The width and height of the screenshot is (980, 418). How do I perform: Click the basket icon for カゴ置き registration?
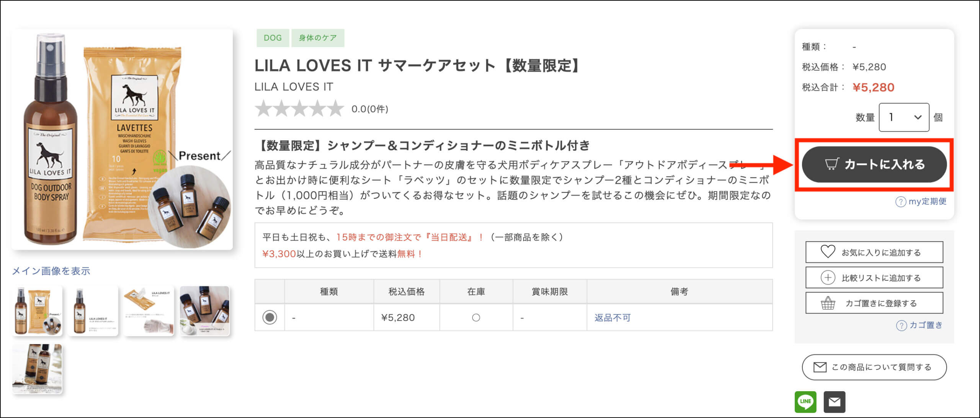point(828,303)
